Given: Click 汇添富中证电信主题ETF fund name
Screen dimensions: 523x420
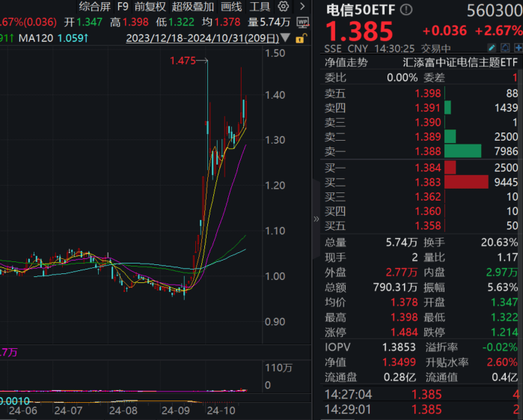Looking at the screenshot, I should 460,62.
